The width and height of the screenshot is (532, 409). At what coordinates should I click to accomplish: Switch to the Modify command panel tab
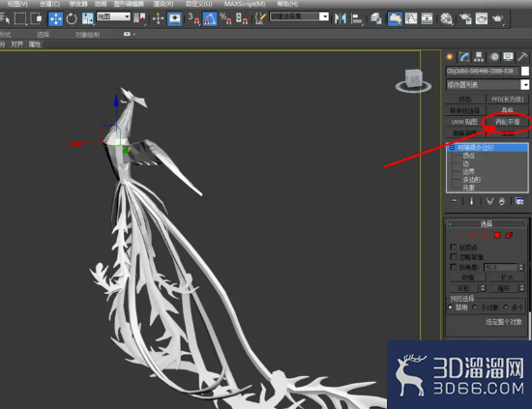tap(464, 57)
